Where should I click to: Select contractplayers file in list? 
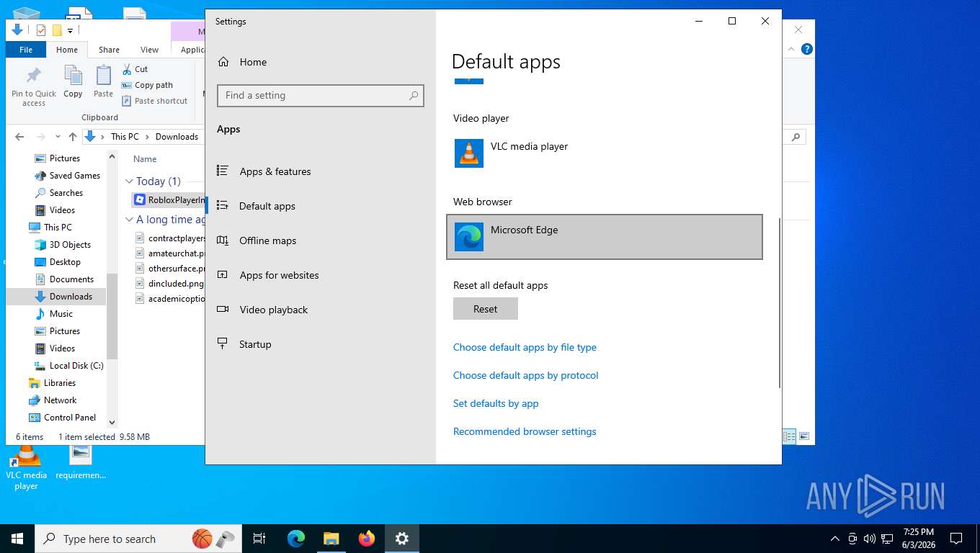(x=170, y=238)
